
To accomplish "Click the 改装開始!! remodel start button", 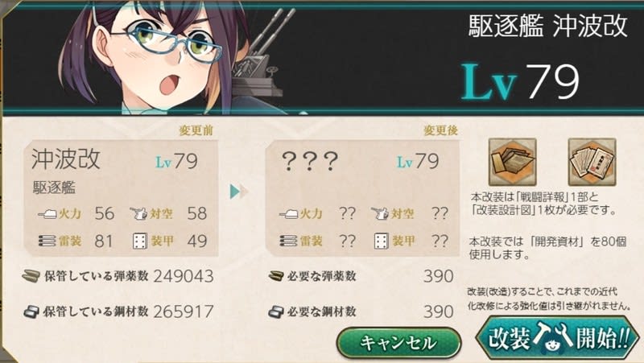I will click(x=557, y=338).
